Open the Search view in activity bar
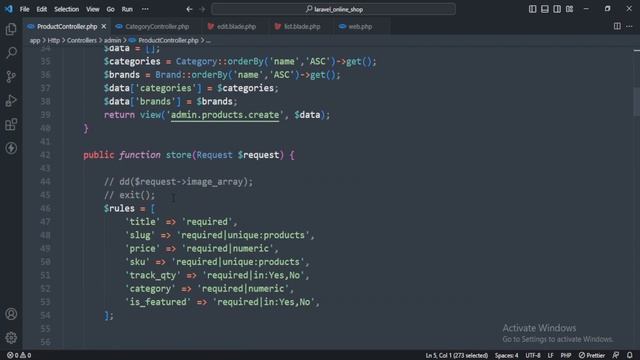 point(11,53)
